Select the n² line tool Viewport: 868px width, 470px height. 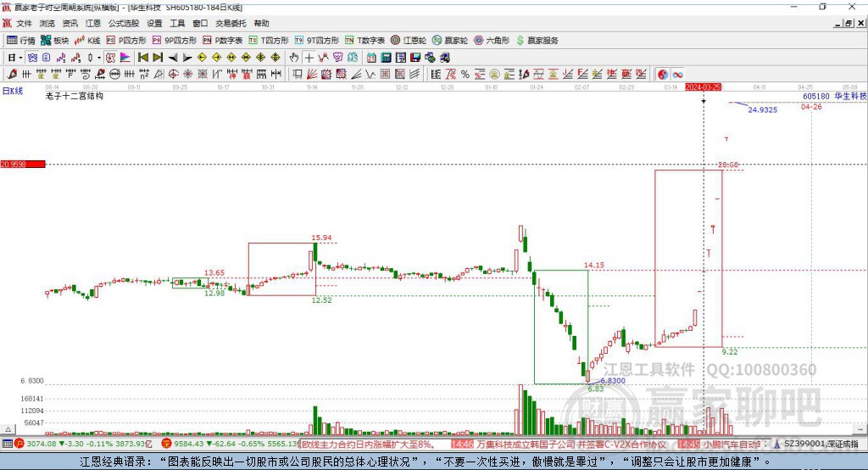pos(144,75)
